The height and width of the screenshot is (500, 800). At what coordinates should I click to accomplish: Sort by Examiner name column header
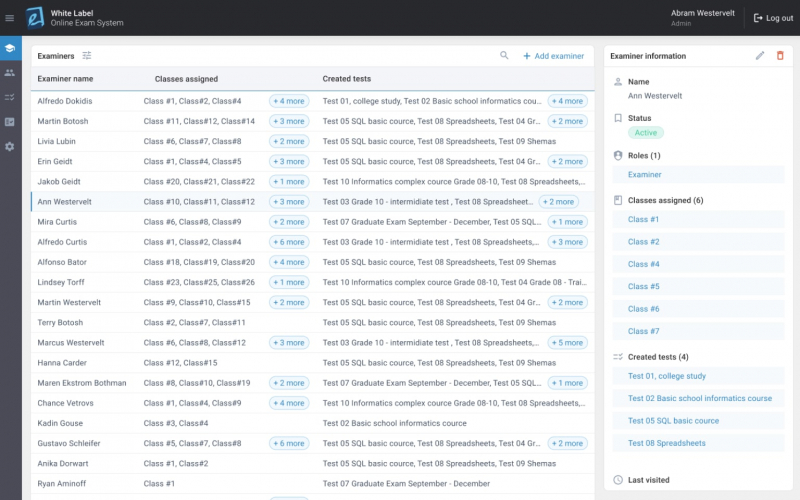tap(65, 79)
